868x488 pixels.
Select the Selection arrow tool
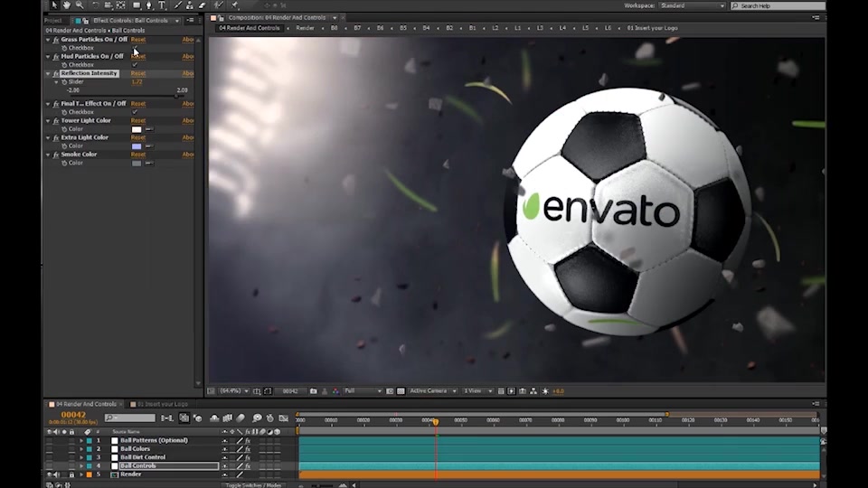(x=53, y=5)
